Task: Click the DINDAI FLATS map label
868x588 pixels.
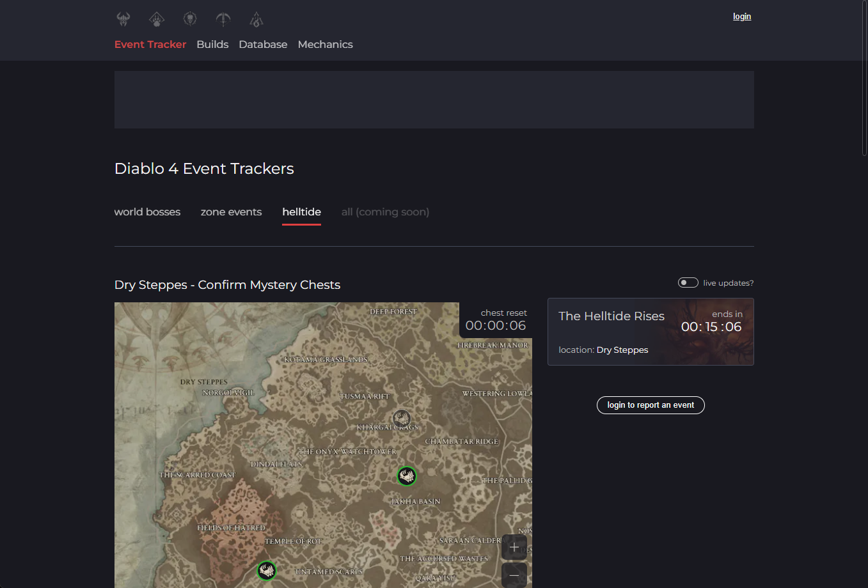Action: pyautogui.click(x=276, y=464)
